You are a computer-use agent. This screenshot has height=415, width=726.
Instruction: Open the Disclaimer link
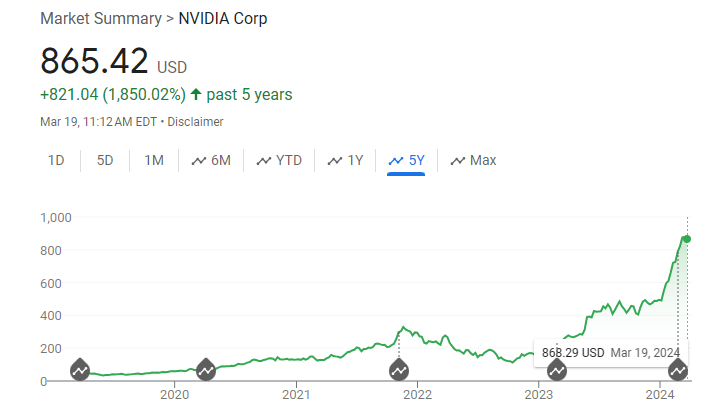[x=195, y=122]
